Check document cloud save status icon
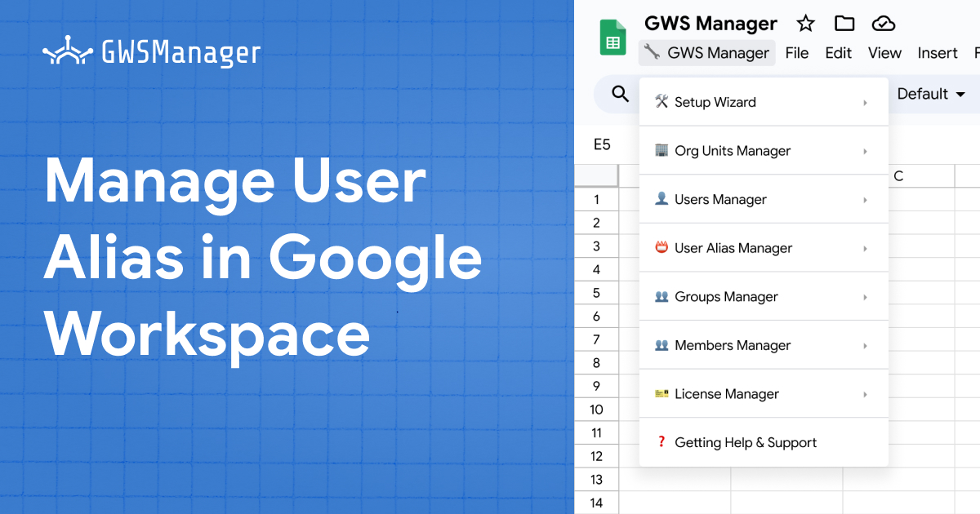 pyautogui.click(x=882, y=24)
